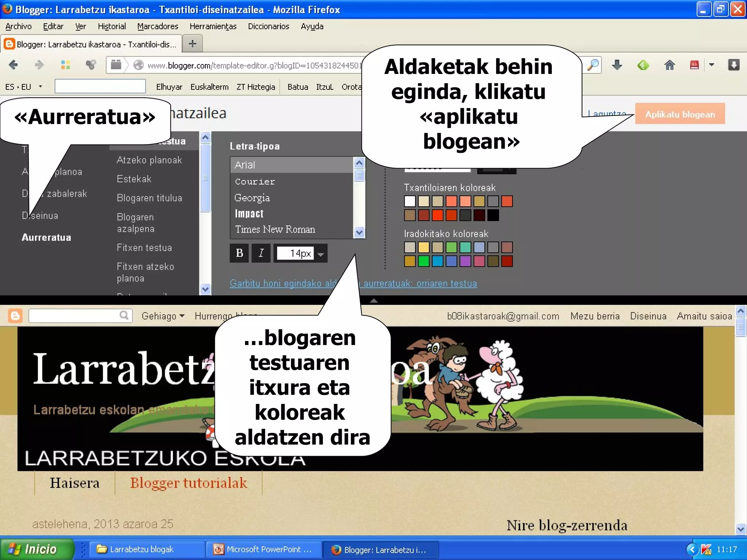The height and width of the screenshot is (560, 747).
Task: Select Blogaren azalpena option
Action: pos(136,223)
